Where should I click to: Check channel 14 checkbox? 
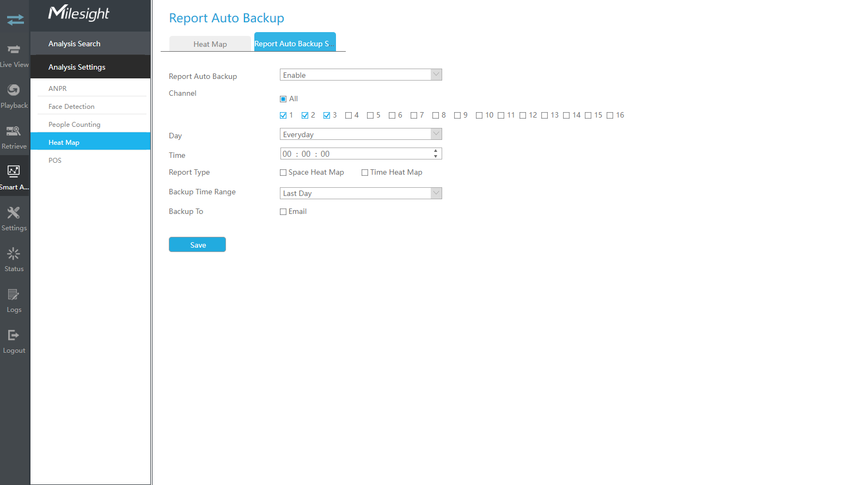click(566, 115)
